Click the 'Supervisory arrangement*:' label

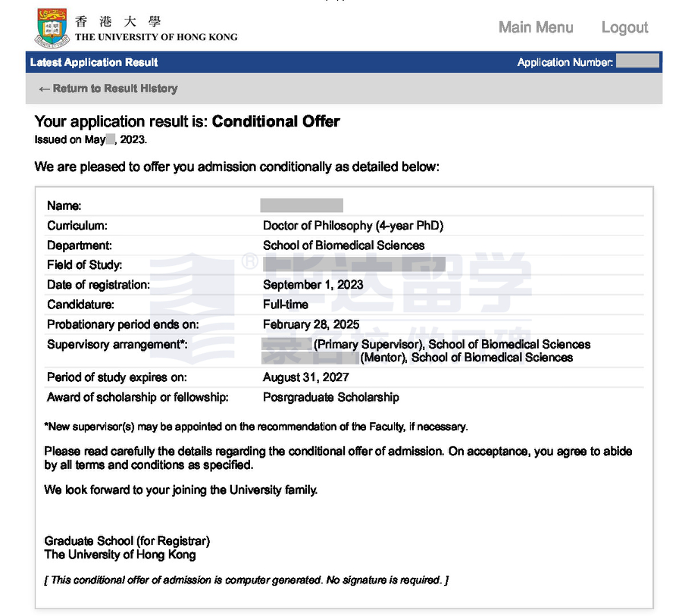click(117, 344)
